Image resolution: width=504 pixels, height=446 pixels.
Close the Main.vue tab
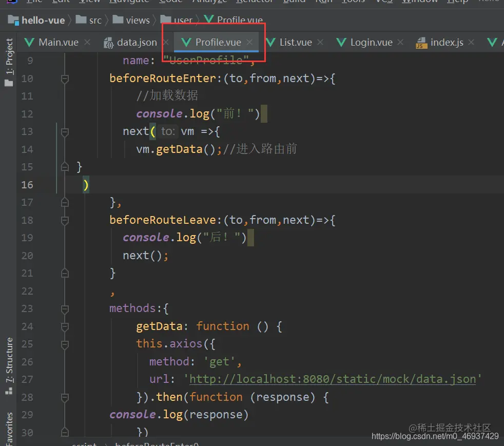coord(87,42)
